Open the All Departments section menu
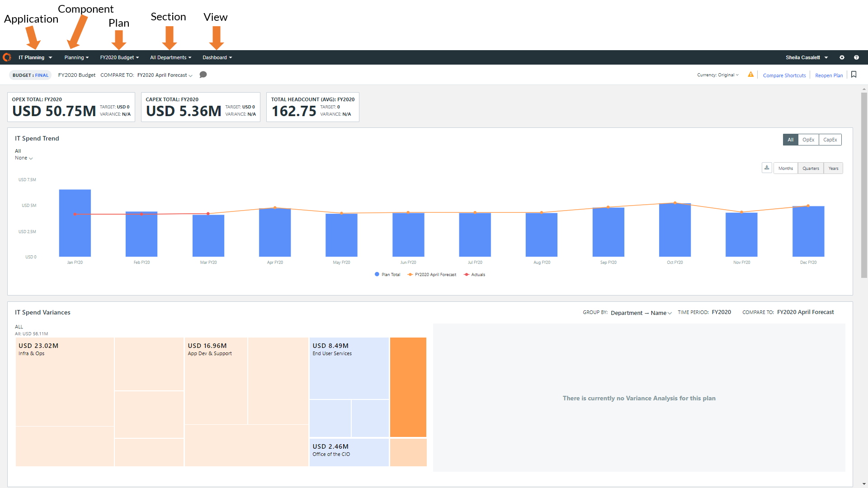 tap(170, 57)
